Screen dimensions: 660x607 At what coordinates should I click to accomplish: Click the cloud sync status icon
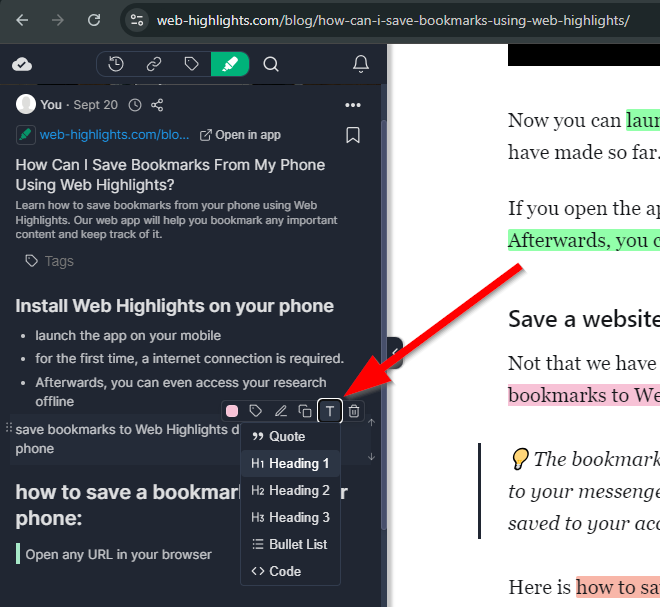(x=22, y=64)
